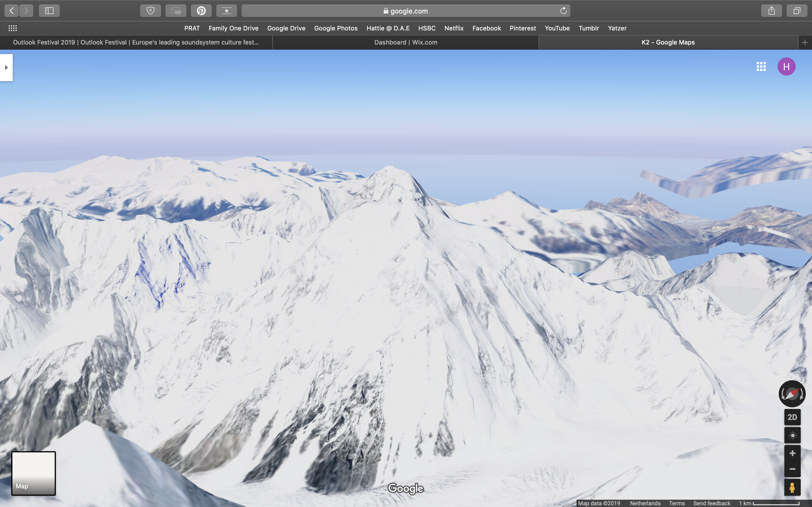Switch to Map layer thumbnail
The height and width of the screenshot is (507, 812).
pyautogui.click(x=34, y=473)
